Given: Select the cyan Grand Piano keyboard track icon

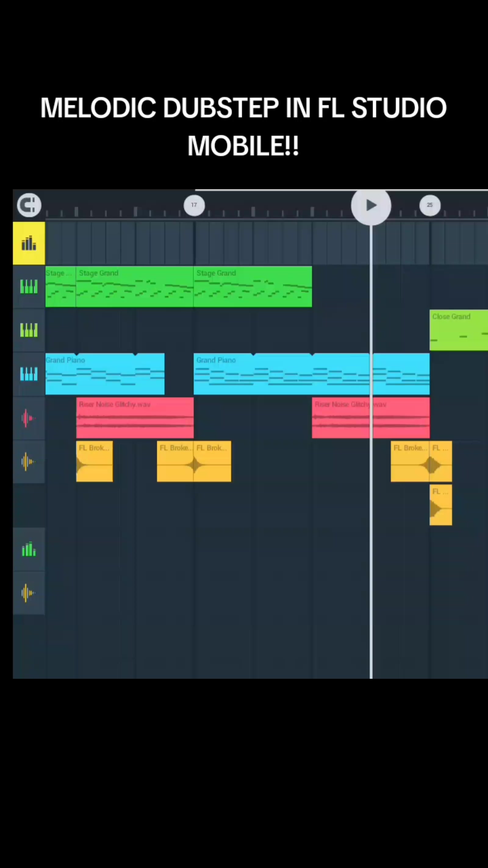Looking at the screenshot, I should (29, 374).
